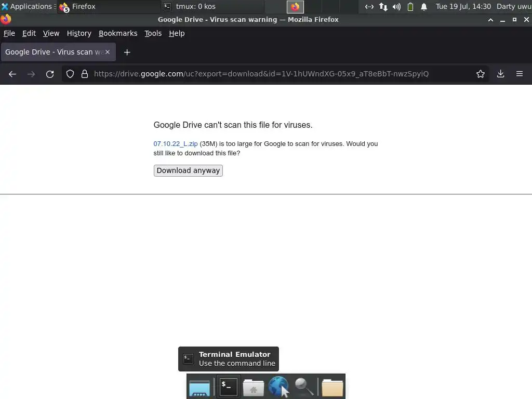This screenshot has height=399, width=532.
Task: Open the Darty uwu user menu
Action: pos(514,6)
